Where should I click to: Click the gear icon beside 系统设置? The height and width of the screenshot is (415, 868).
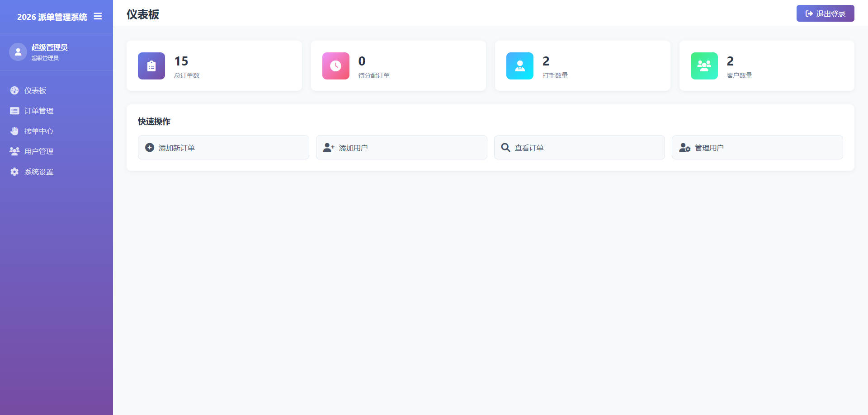coord(14,172)
